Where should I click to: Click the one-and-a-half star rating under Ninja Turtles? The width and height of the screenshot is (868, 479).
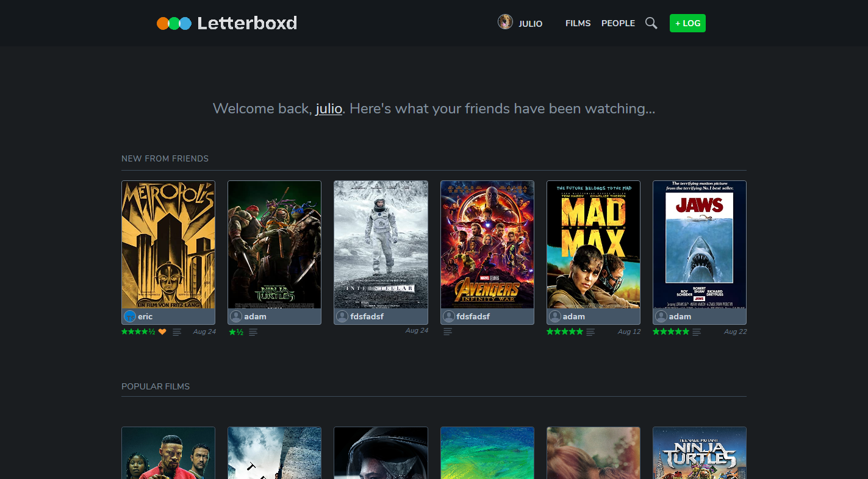pyautogui.click(x=236, y=332)
